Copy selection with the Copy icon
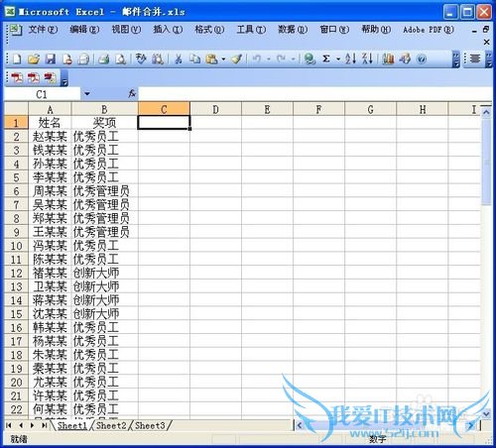Image resolution: width=496 pixels, height=448 pixels. 195,59
